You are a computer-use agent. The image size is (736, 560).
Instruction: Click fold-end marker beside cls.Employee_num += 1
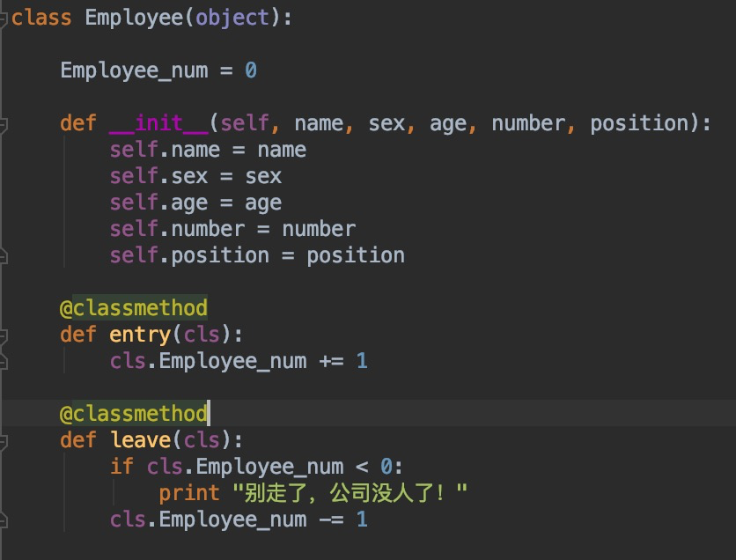tap(3, 362)
